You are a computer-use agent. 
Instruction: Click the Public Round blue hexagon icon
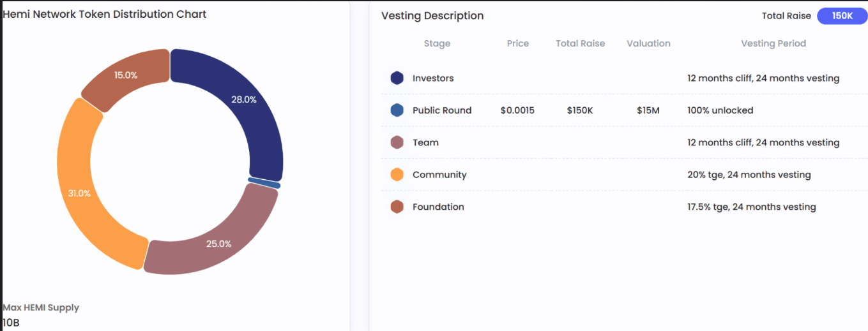coord(397,110)
